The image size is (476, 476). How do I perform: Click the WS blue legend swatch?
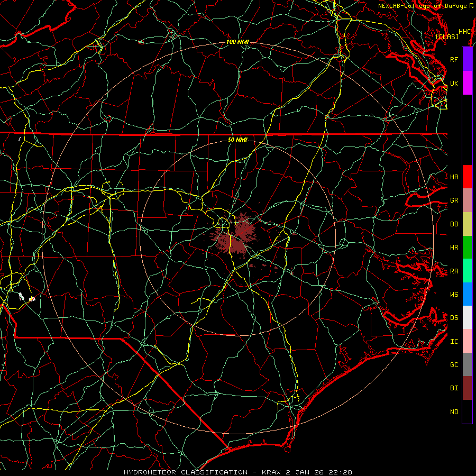467,294
